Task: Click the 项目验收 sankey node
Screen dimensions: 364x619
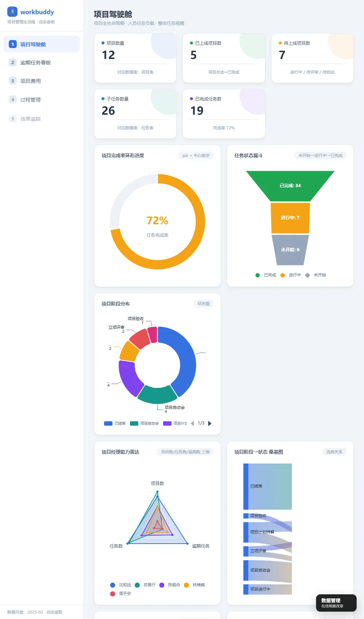Action: pos(246,516)
